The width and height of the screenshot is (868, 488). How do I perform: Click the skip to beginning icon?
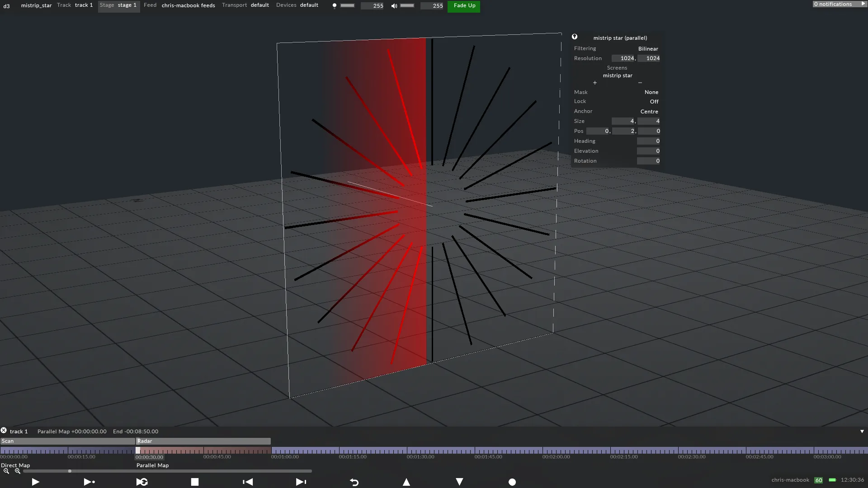[x=248, y=481]
